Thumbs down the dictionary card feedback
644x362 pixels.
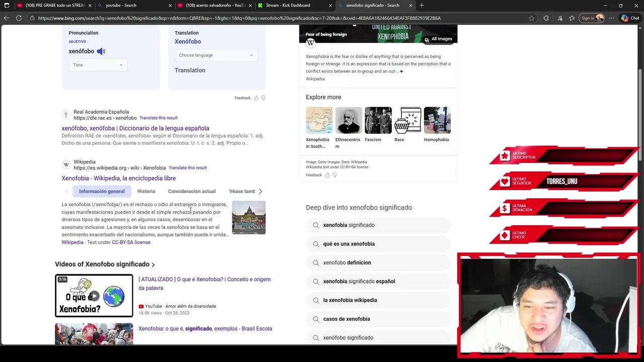coord(263,98)
